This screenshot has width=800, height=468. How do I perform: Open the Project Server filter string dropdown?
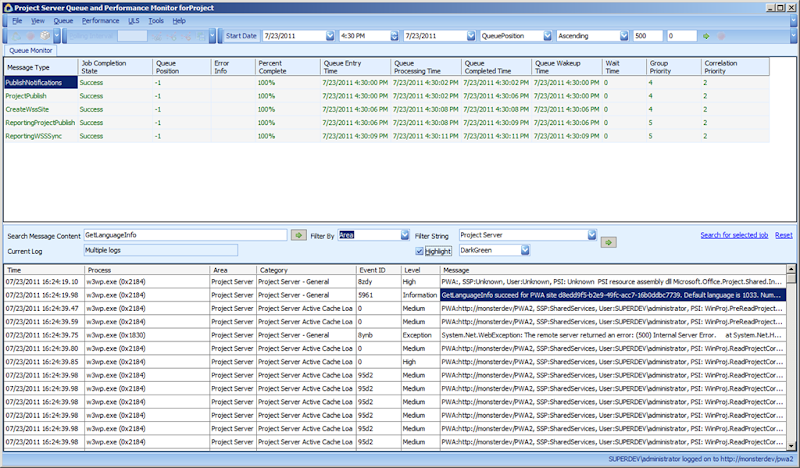coord(592,235)
